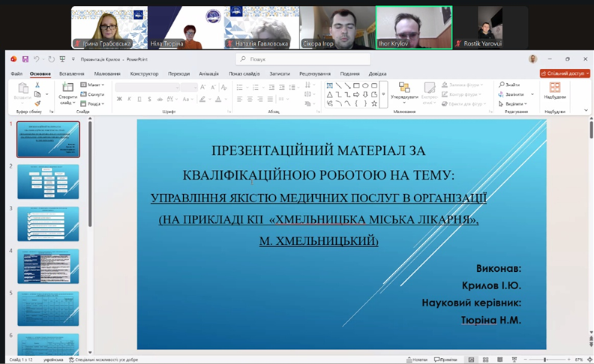The image size is (594, 364).
Task: Open the Надбудови add-ins icon
Action: tap(555, 91)
